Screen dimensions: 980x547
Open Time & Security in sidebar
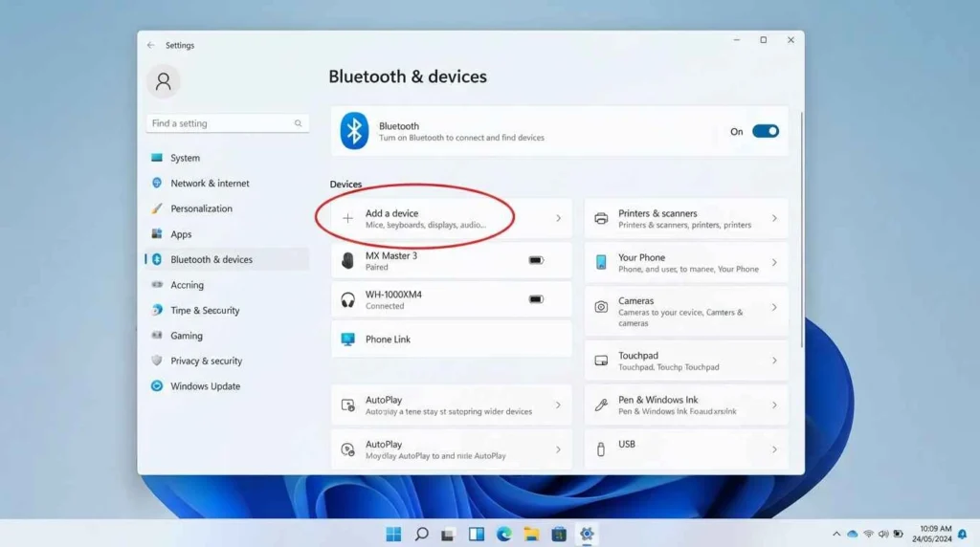tap(228, 311)
